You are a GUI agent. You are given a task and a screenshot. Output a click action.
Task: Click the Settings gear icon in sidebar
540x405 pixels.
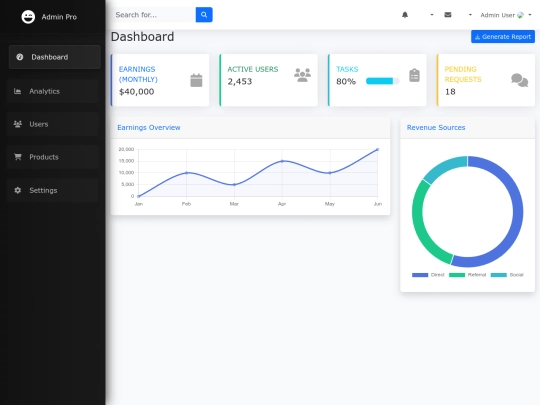tap(18, 190)
